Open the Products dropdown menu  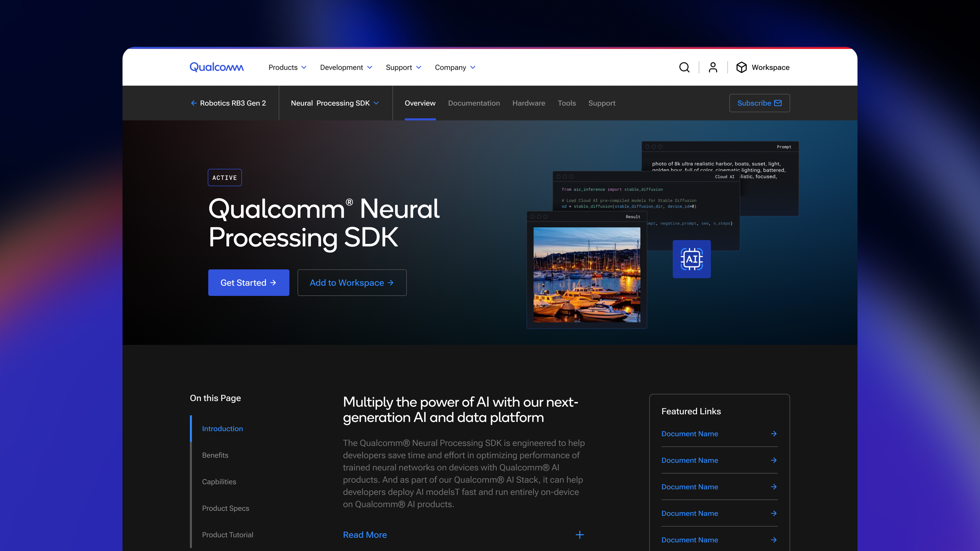point(287,67)
